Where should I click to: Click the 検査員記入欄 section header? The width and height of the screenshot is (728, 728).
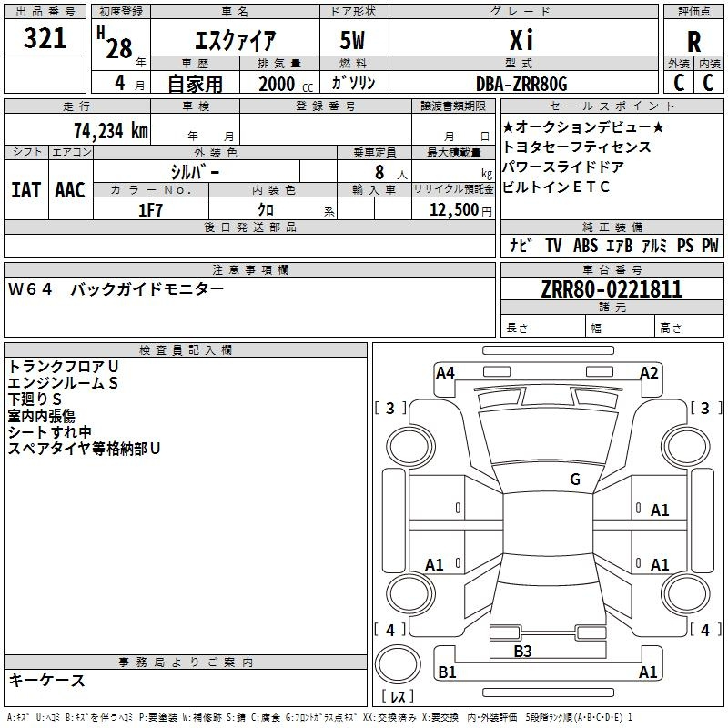point(186,349)
